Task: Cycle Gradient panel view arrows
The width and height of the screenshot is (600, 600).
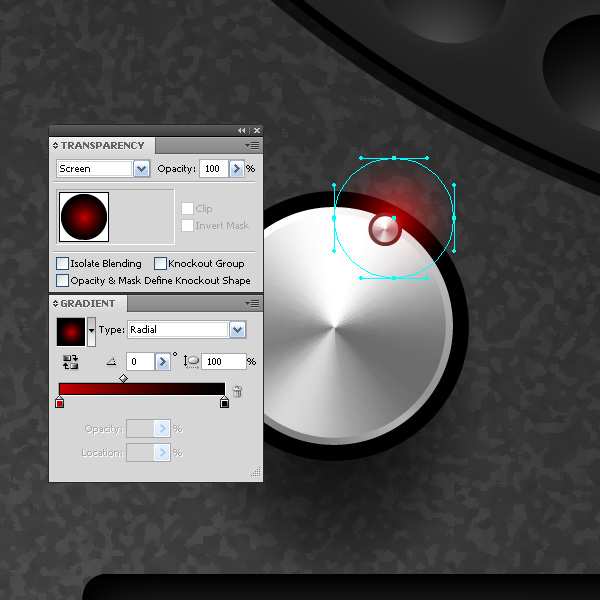Action: [55, 303]
